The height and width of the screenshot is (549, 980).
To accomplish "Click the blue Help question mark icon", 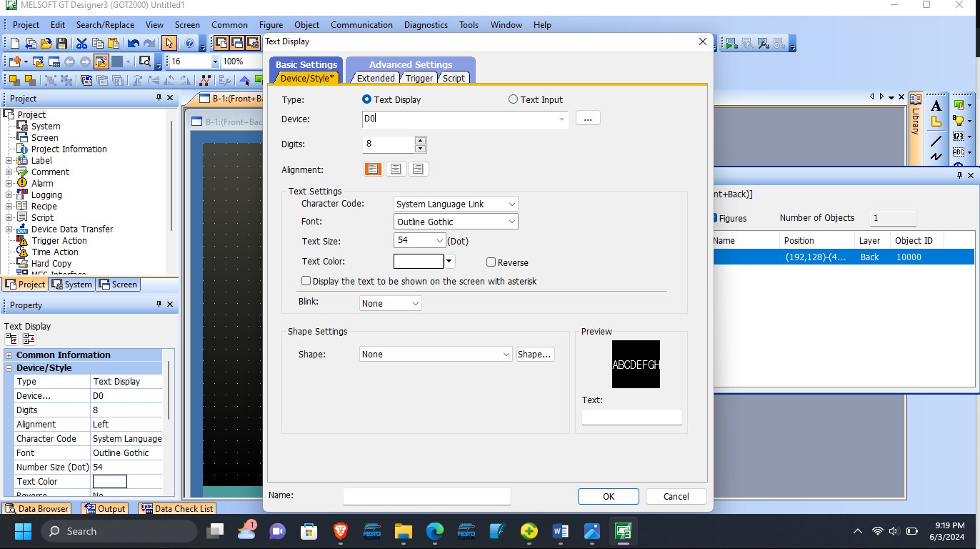I will point(190,44).
